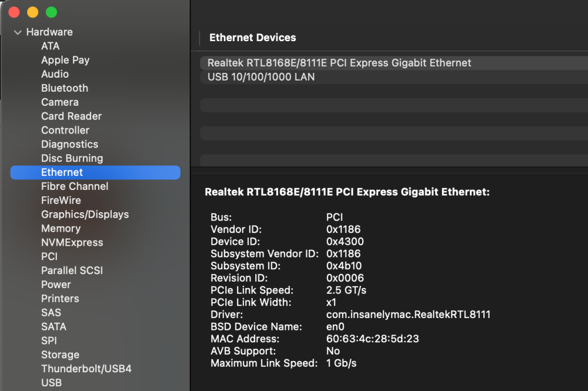Select SPI in the sidebar
Image resolution: width=588 pixels, height=391 pixels.
pos(49,341)
